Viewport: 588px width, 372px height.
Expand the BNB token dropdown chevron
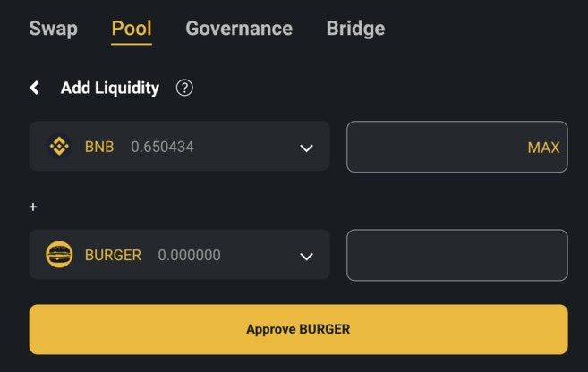pos(306,148)
